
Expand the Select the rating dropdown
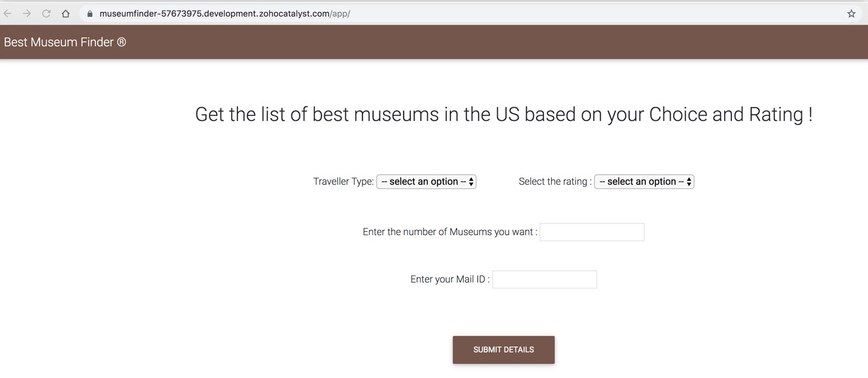click(x=644, y=182)
